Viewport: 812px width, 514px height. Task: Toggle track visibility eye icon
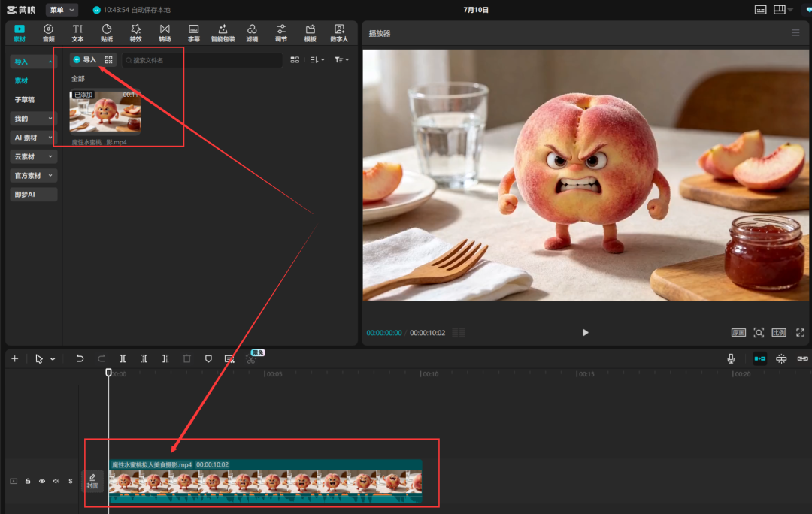[42, 481]
